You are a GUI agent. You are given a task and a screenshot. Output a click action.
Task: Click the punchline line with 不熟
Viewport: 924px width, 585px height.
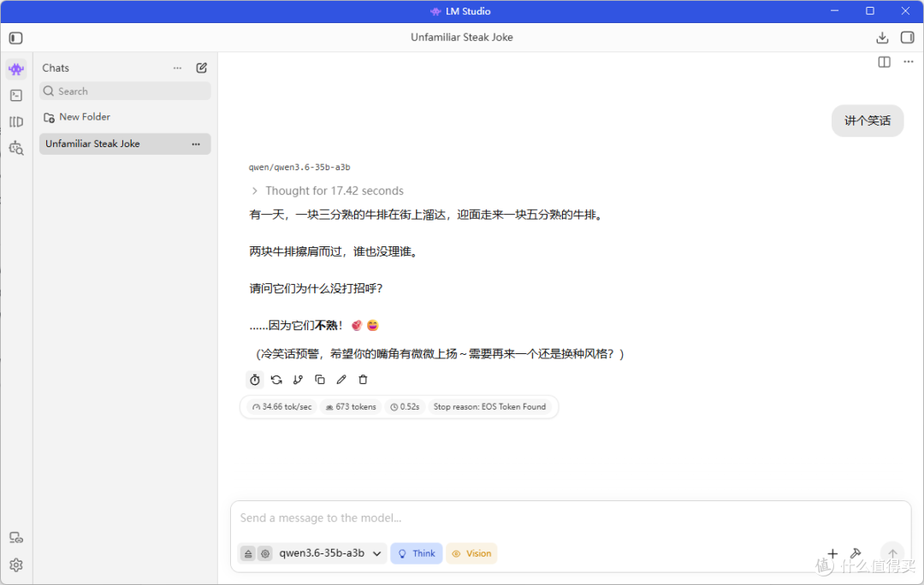click(x=313, y=326)
